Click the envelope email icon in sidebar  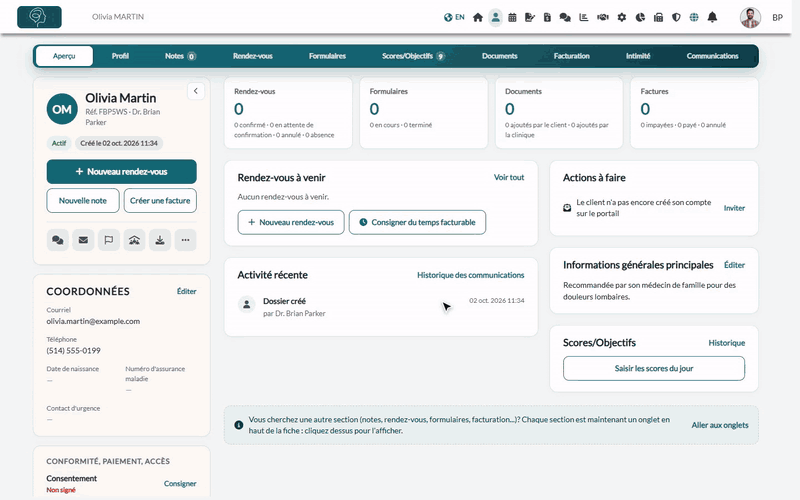(83, 240)
